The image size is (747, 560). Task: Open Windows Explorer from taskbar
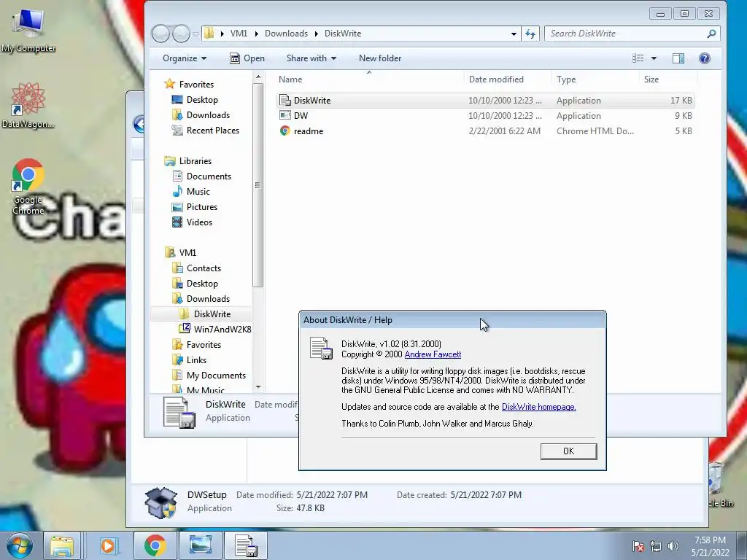pyautogui.click(x=62, y=545)
